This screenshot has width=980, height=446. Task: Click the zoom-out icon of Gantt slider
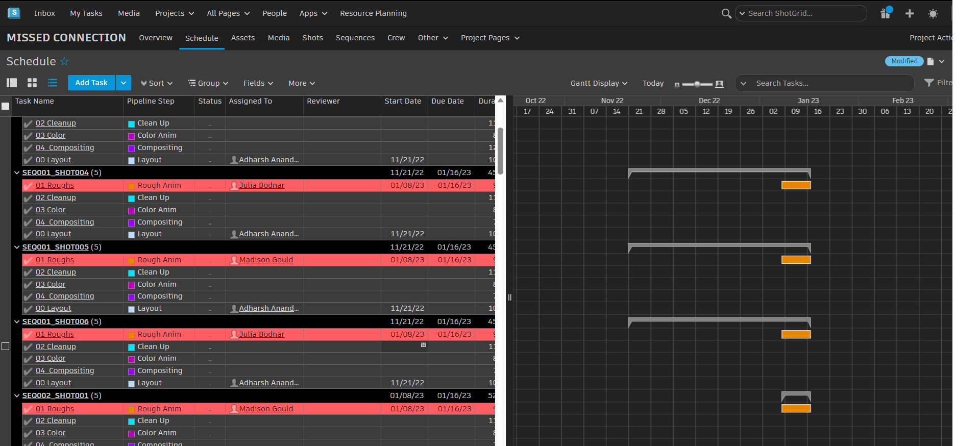[677, 84]
